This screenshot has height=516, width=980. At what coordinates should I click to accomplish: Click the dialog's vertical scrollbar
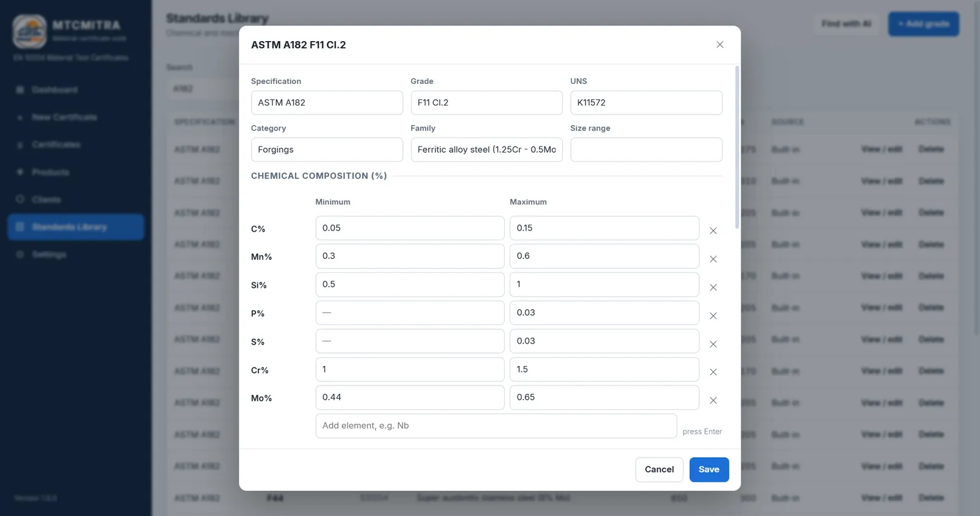coord(737,147)
